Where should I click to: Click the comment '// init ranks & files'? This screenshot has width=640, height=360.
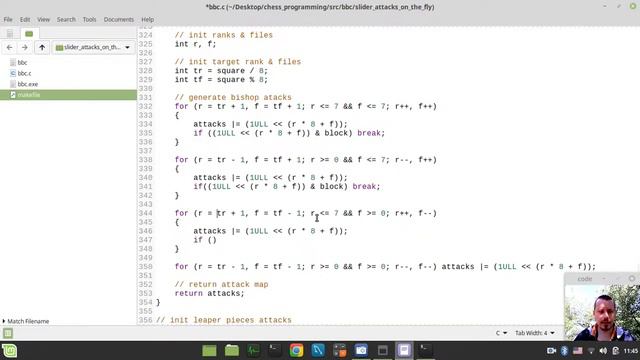click(x=224, y=35)
